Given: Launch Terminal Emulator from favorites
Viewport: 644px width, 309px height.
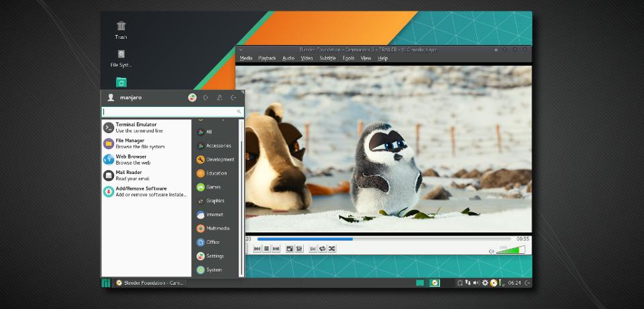Looking at the screenshot, I should [146, 128].
